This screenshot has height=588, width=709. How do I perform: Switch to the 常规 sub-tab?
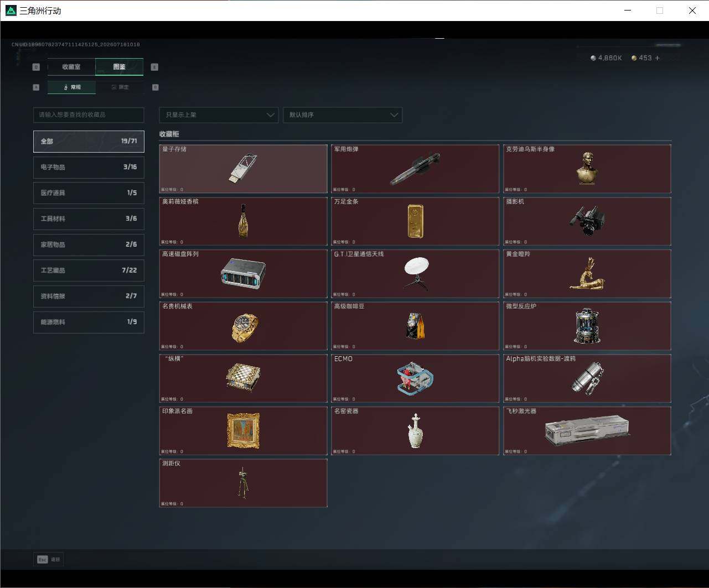pos(71,87)
